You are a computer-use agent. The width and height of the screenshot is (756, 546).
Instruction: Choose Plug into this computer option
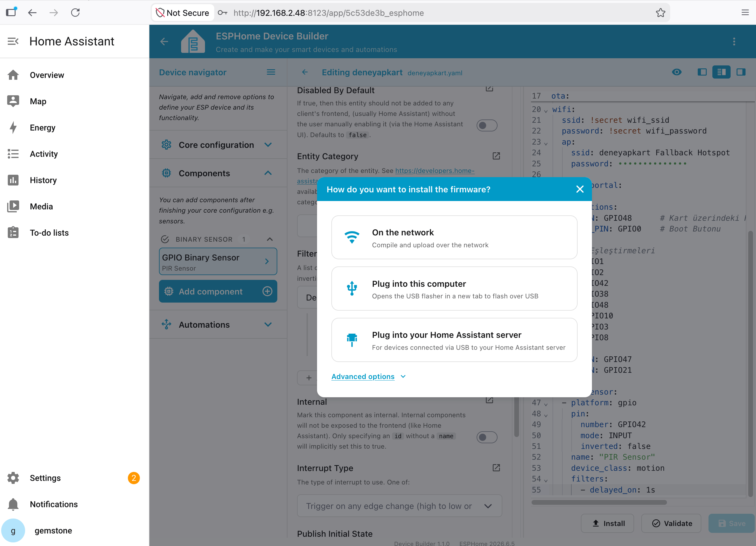point(454,289)
